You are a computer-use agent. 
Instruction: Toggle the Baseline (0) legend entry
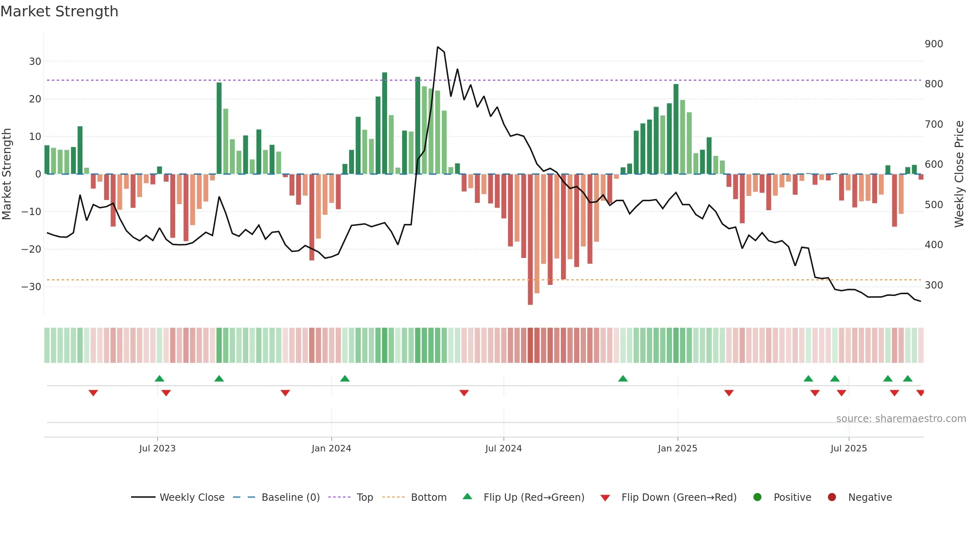click(x=276, y=497)
